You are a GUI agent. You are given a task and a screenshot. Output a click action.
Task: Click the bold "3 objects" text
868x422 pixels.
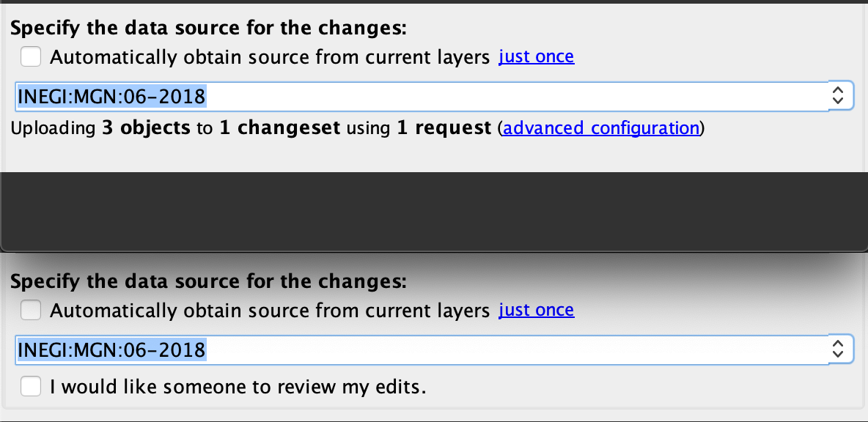pyautogui.click(x=145, y=128)
